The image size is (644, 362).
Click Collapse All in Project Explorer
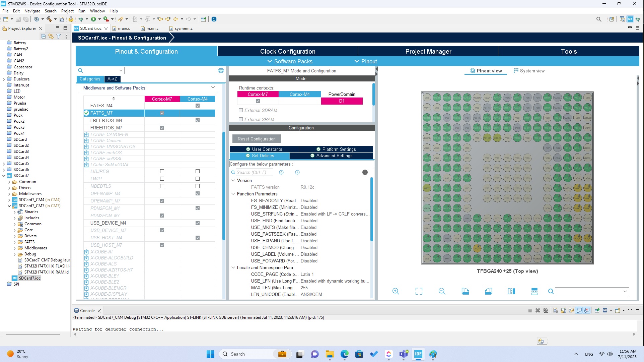pos(43,36)
